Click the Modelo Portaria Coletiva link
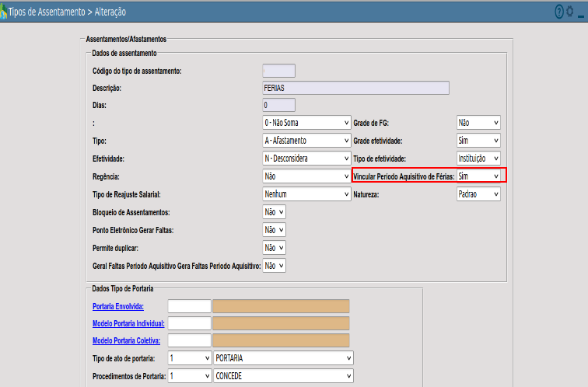The width and height of the screenshot is (588, 387). point(126,340)
